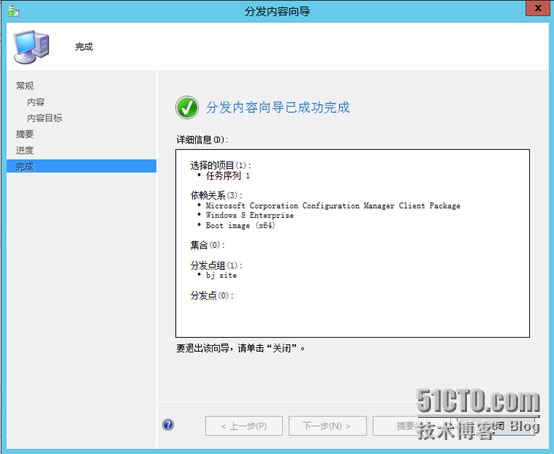Select 摘要 step in wizard sidebar
554x454 pixels.
coord(25,134)
